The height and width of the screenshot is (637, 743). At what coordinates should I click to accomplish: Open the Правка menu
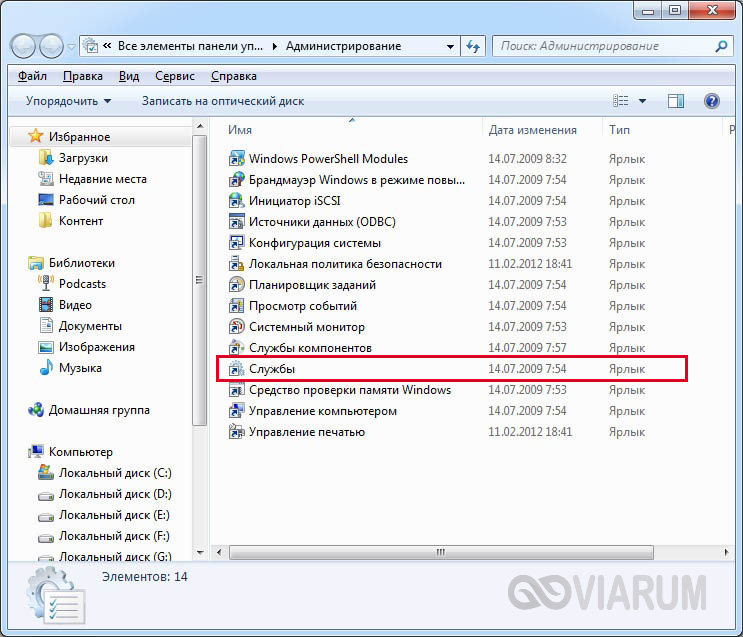click(83, 76)
